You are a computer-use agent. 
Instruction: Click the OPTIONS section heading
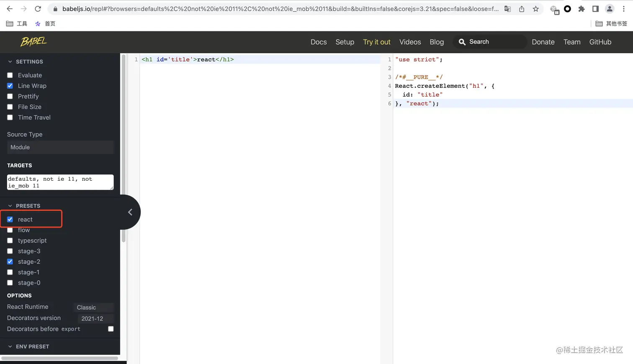pos(19,295)
